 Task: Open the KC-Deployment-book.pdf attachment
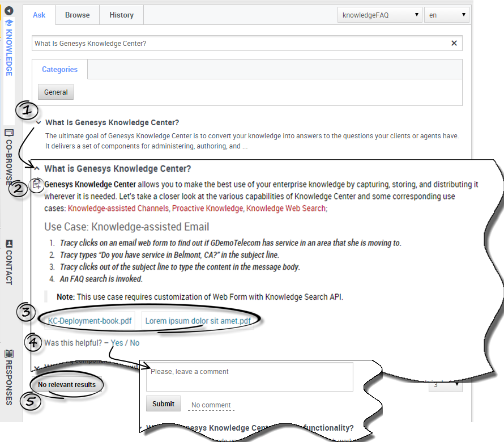[x=90, y=321]
